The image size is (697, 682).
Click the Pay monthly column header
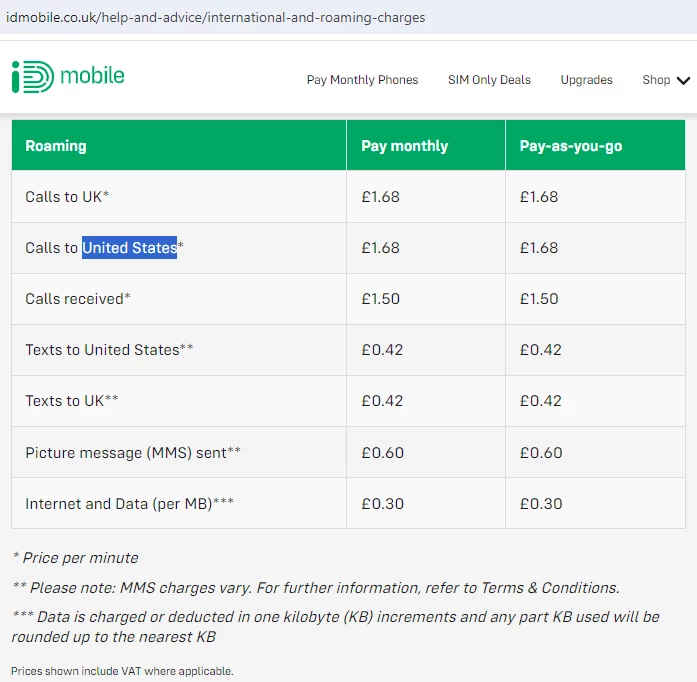click(404, 146)
